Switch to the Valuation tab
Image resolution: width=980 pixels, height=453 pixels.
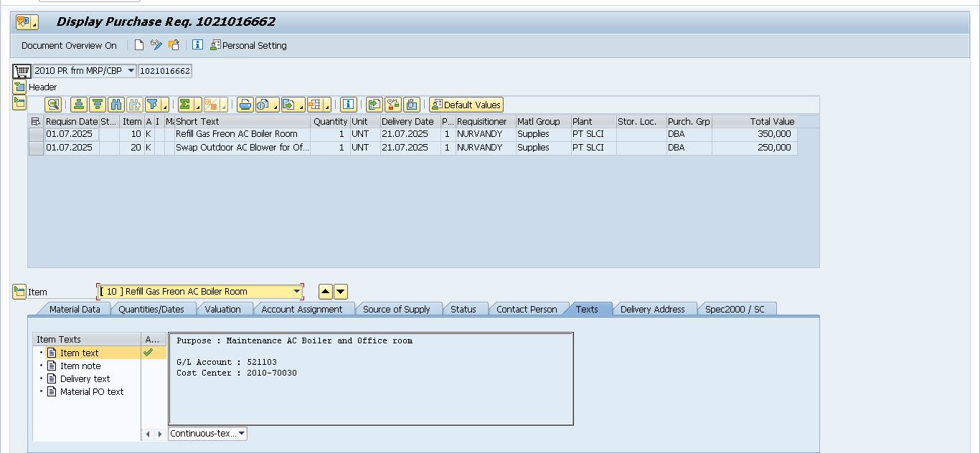tap(223, 309)
